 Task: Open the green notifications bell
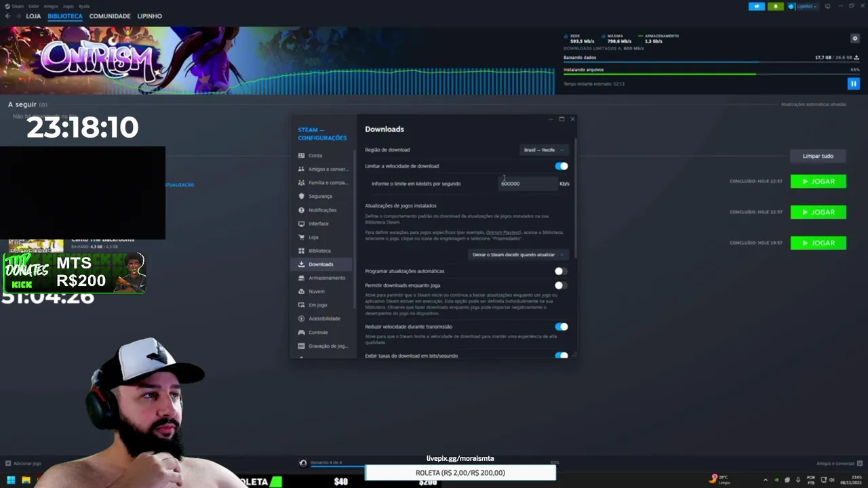point(776,6)
